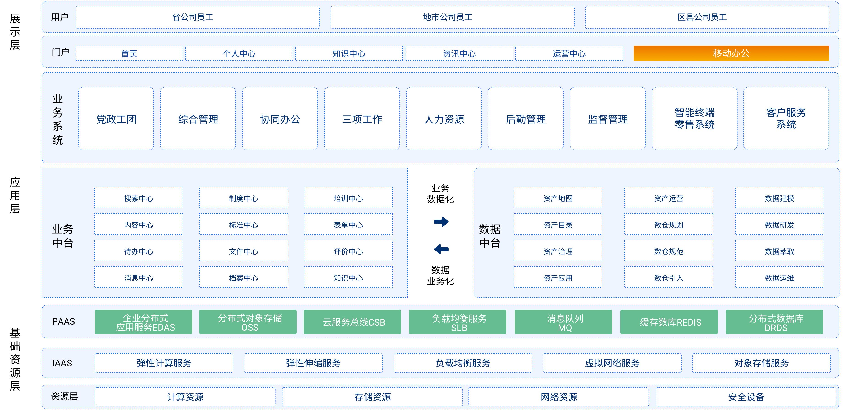
Task: Select the orange 移动办公 block
Action: 731,53
